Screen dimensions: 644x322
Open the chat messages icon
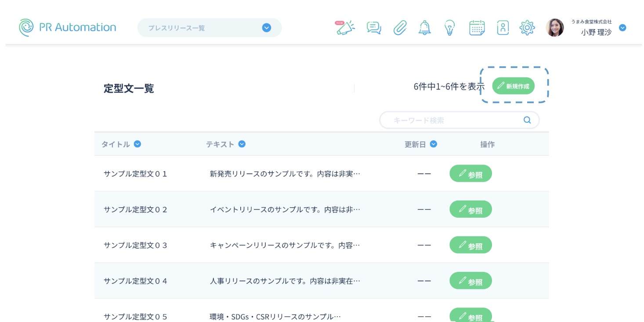[x=373, y=28]
